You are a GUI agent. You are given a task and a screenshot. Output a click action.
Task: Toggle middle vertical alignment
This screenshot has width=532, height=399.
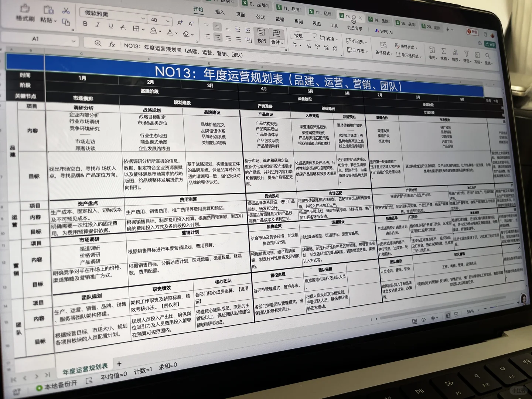tap(217, 27)
